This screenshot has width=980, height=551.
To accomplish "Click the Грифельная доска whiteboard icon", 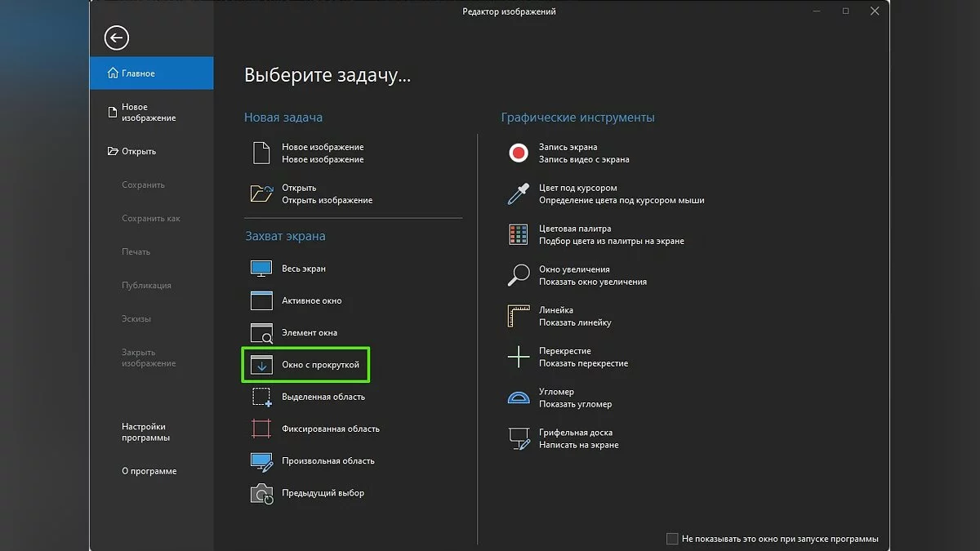I will click(519, 438).
